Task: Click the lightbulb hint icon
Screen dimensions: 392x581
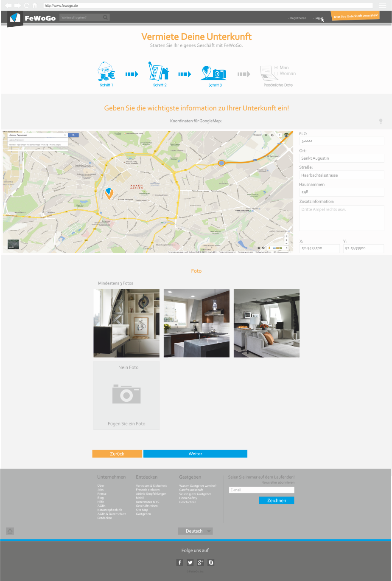Action: [381, 121]
